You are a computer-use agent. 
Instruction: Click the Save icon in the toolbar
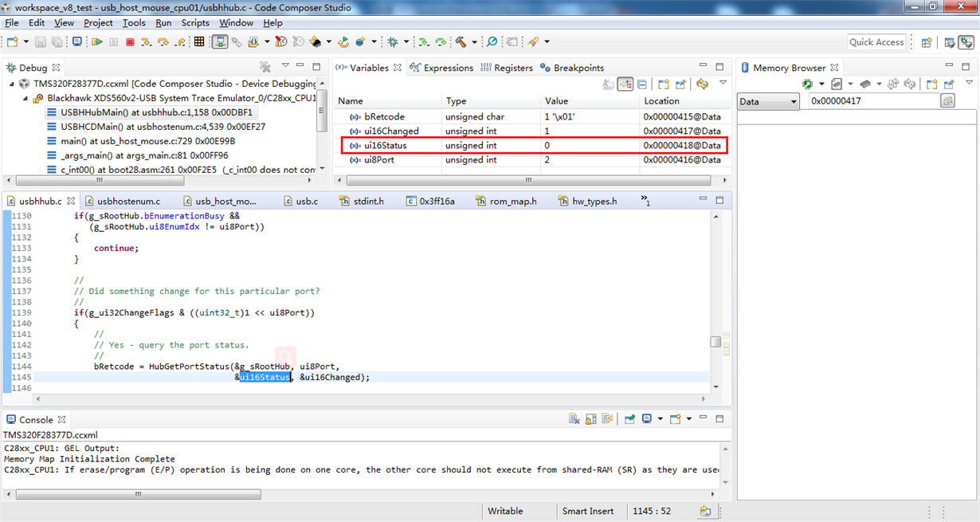pyautogui.click(x=41, y=42)
